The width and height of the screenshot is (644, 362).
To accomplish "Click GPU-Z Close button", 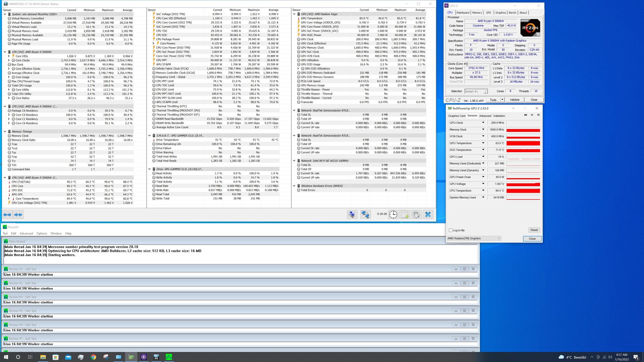I will (532, 239).
